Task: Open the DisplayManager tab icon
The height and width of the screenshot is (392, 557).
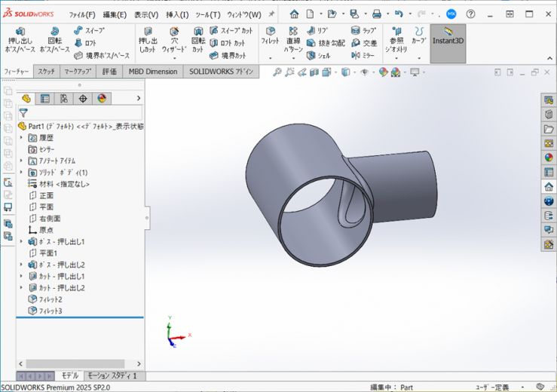Action: click(102, 99)
